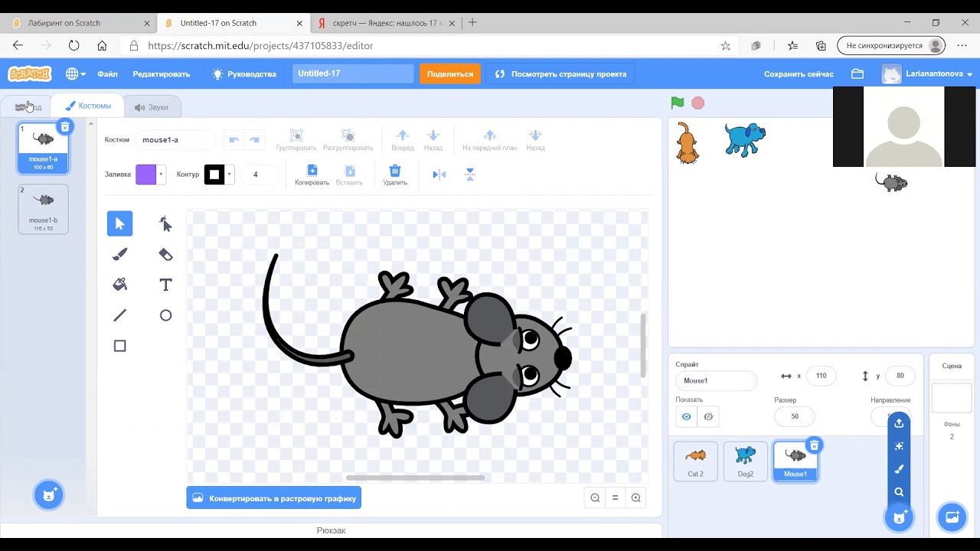980x551 pixels.
Task: Select the Line tool
Action: point(119,315)
